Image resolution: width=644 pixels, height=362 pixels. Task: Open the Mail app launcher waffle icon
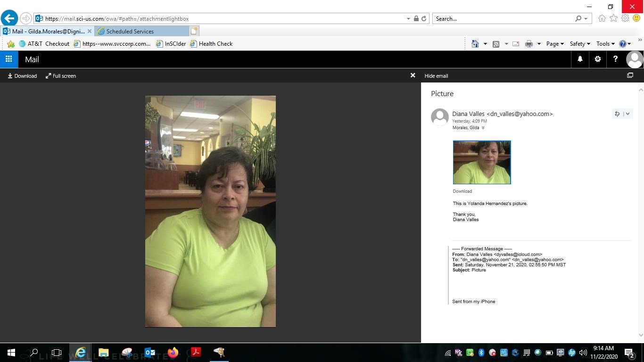coord(8,59)
